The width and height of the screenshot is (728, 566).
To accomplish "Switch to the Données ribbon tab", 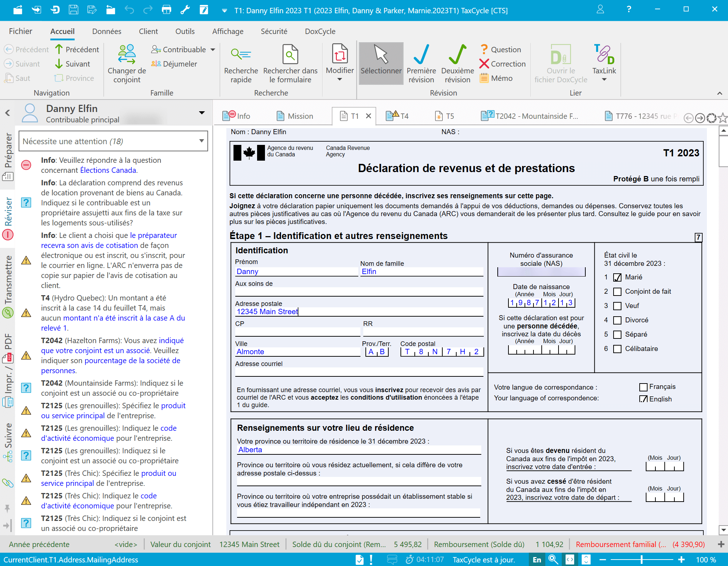I will [107, 31].
